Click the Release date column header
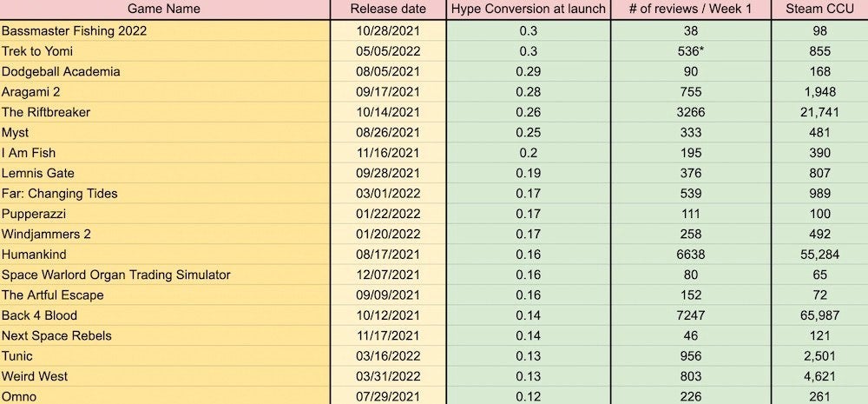Viewport: 868px width, 404px height. [388, 10]
